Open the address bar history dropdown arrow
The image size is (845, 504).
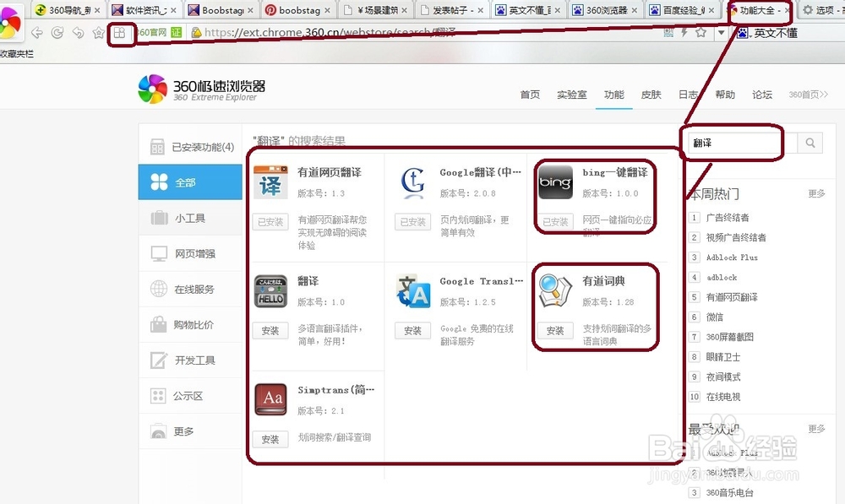pyautogui.click(x=722, y=32)
